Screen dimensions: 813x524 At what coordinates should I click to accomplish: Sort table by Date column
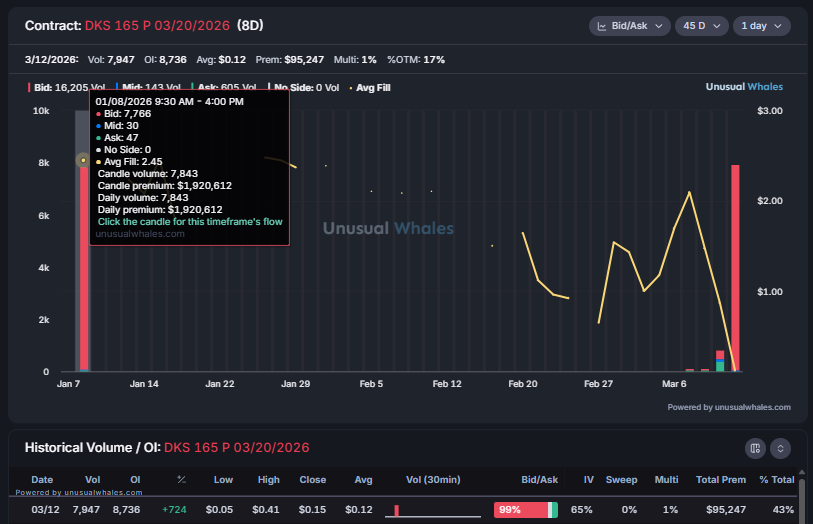pyautogui.click(x=42, y=479)
